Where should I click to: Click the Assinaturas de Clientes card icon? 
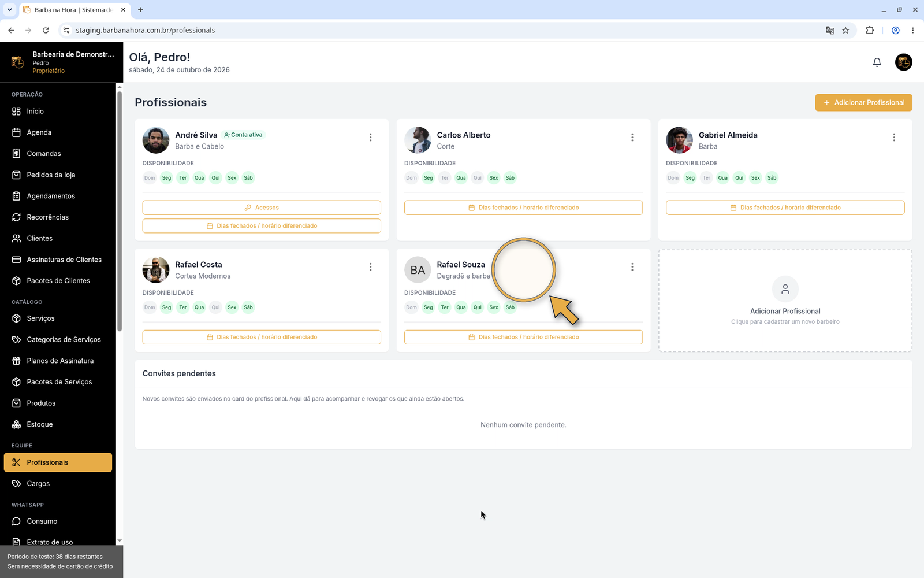click(16, 260)
